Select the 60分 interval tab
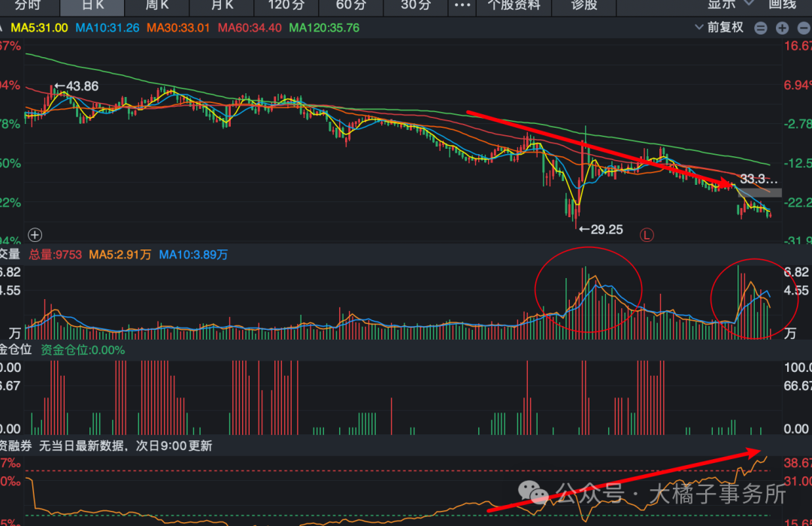Screen dimensions: 812x526 (350, 6)
